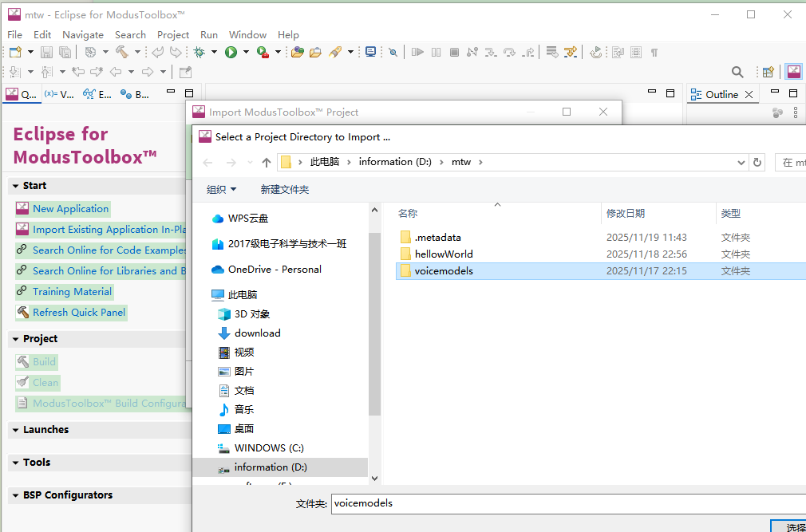
Task: Click the navigation pane vertical scrollbar
Action: coord(374,324)
